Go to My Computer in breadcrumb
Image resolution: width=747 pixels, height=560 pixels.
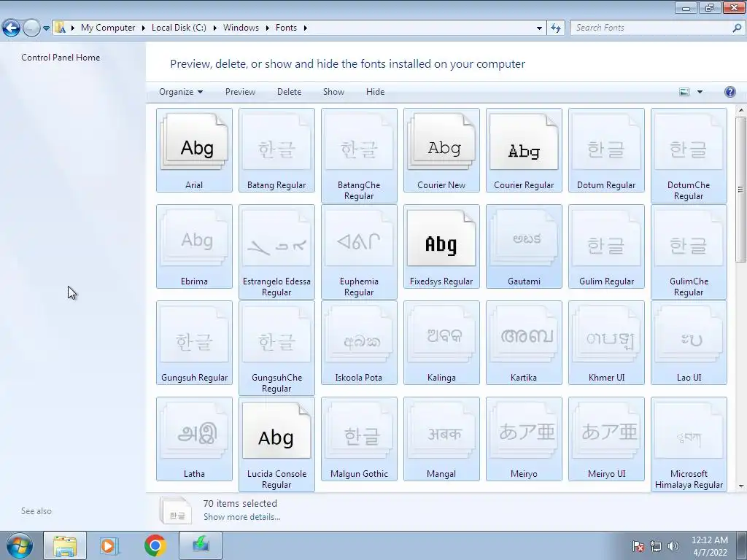(108, 28)
